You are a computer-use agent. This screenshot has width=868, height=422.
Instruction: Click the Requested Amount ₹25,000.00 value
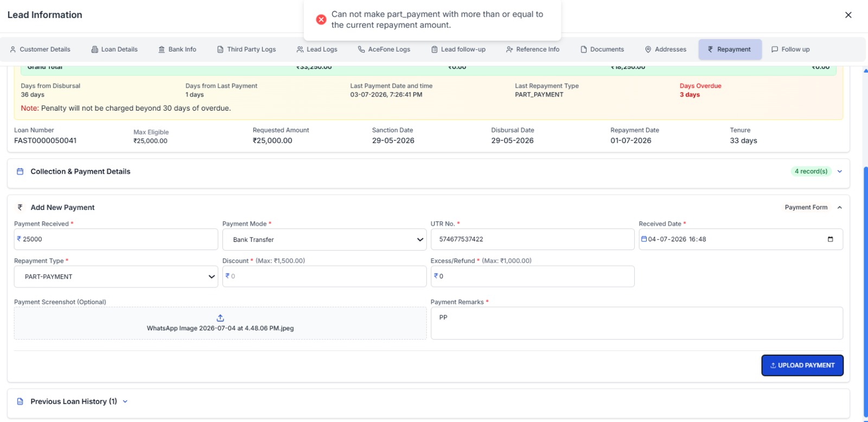pos(272,140)
